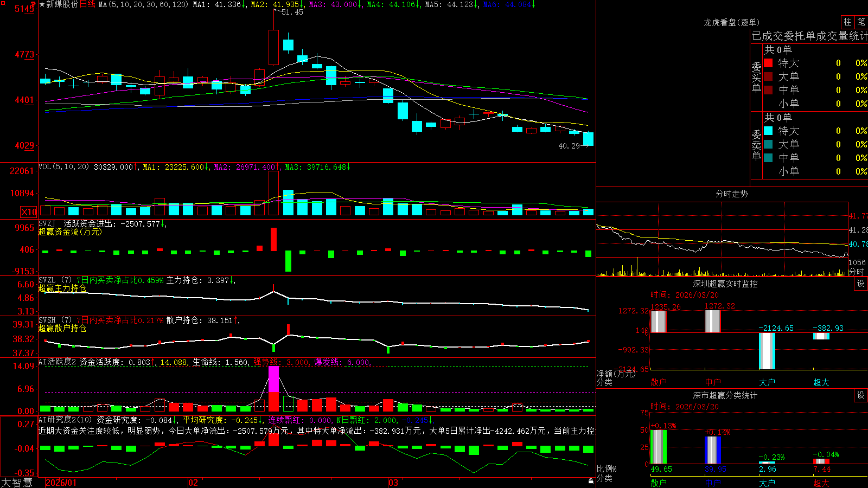Edit MA(5,10,20,30,60,120) parameters
This screenshot has height=488, width=868.
[x=143, y=4]
